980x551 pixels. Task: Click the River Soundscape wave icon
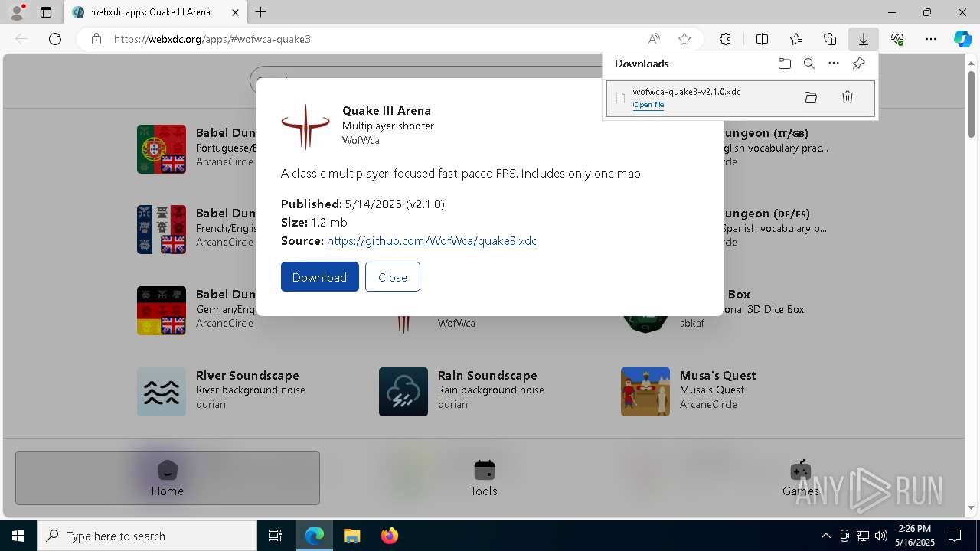[x=162, y=392]
